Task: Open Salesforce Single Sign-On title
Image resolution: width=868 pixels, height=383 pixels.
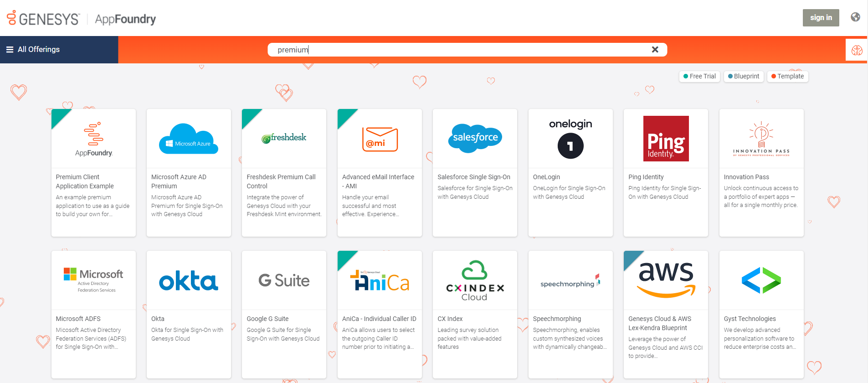Action: 474,177
